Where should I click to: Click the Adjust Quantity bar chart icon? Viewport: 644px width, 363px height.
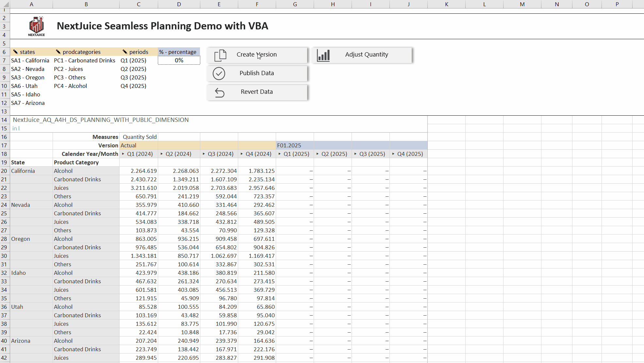[x=323, y=55]
